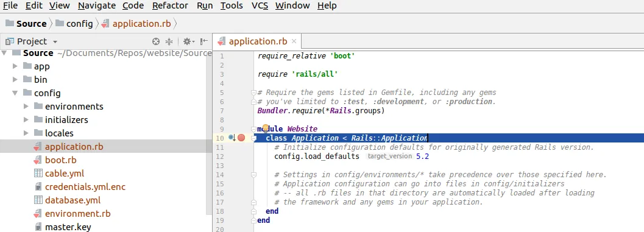The width and height of the screenshot is (644, 232).
Task: Fold the comment block at line 5
Action: [254, 93]
